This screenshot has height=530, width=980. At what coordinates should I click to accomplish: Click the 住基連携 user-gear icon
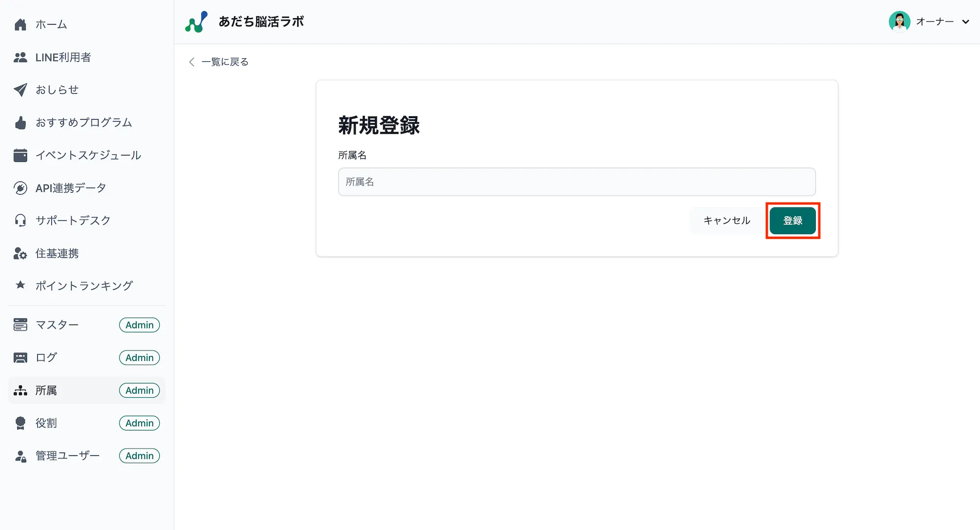tap(21, 253)
